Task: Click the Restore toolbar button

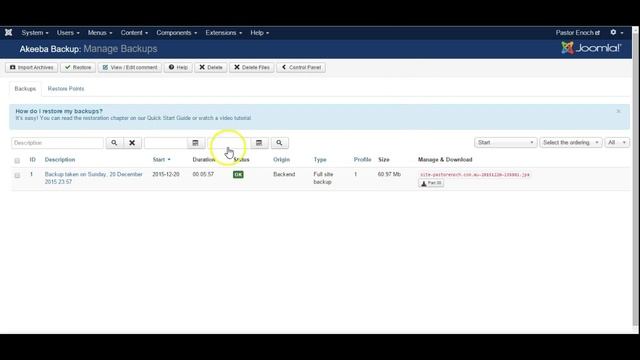Action: 78,67
